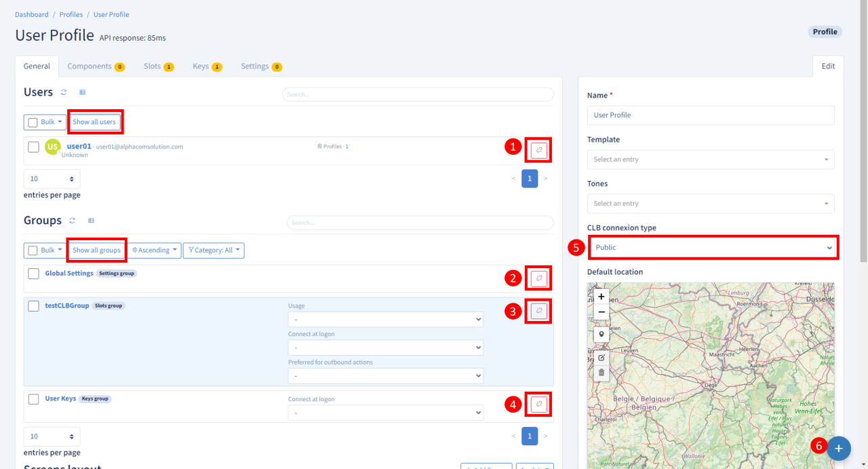Viewport: 868px width, 469px height.
Task: Switch to the Components tab
Action: point(95,67)
